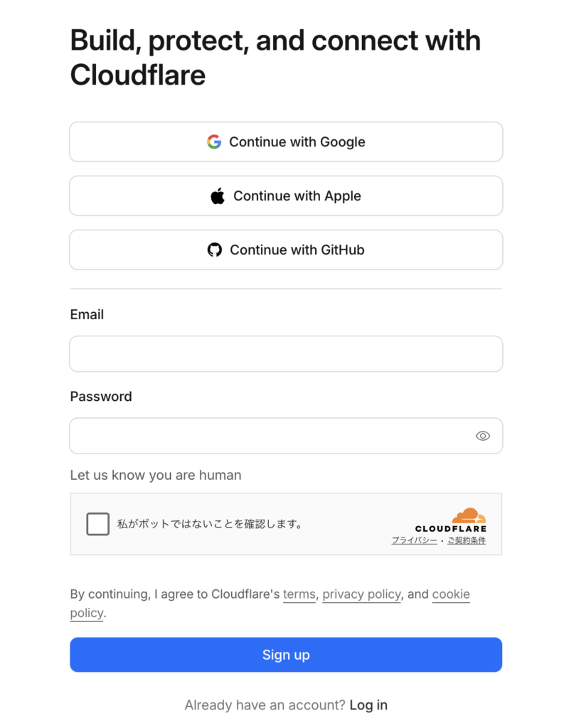Go to the Log in link
Image resolution: width=579 pixels, height=728 pixels.
[x=368, y=705]
